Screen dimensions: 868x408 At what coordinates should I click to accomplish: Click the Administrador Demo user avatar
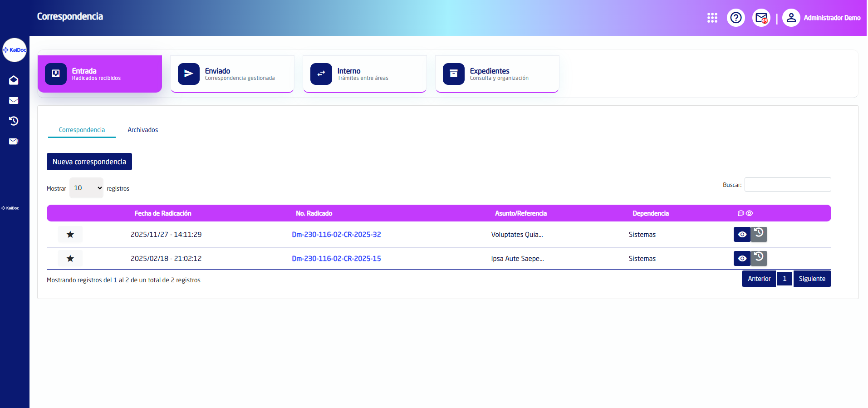(791, 18)
